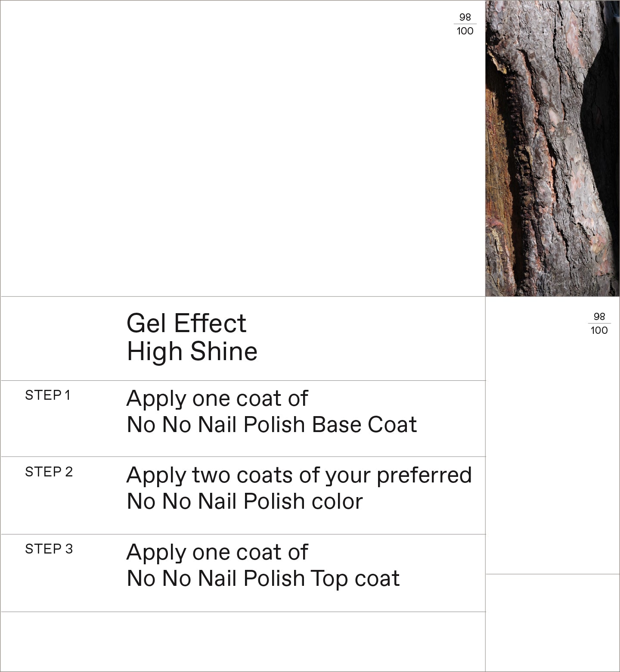The height and width of the screenshot is (672, 620).
Task: Click the tree bark photograph
Action: point(552,148)
